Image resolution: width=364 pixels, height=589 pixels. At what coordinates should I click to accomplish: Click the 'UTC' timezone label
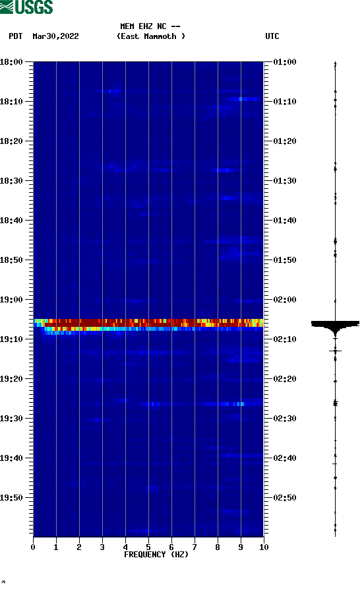[x=272, y=36]
